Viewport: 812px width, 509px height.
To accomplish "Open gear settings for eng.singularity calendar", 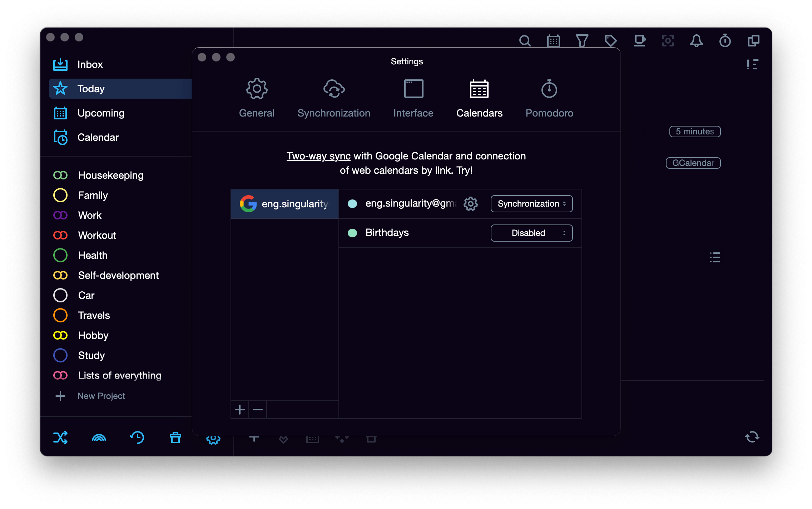I will coord(470,204).
